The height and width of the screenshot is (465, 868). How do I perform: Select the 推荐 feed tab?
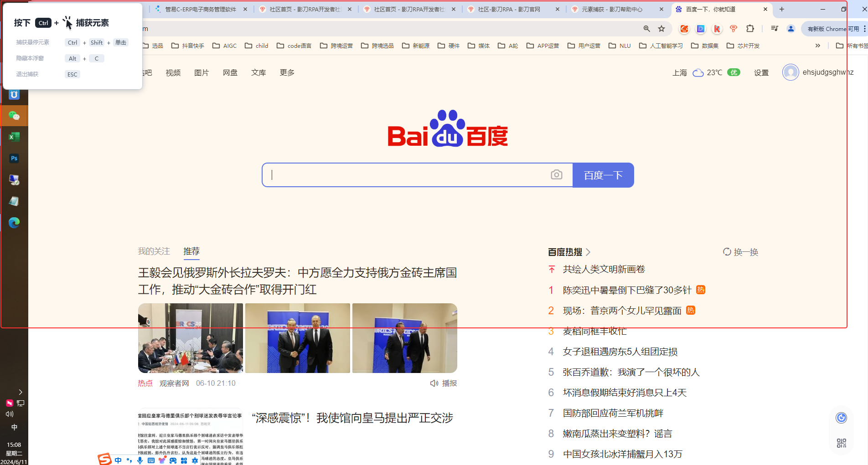(191, 251)
